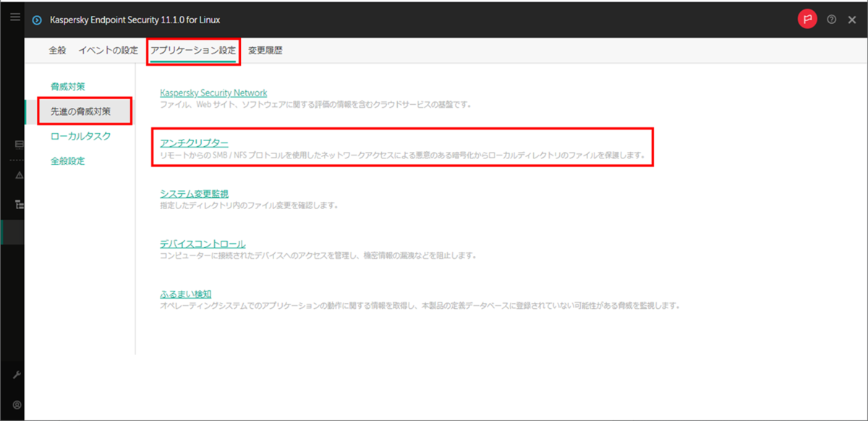Click the description under ふるまい検知
Viewport: 868px width, 421px height.
[420, 306]
